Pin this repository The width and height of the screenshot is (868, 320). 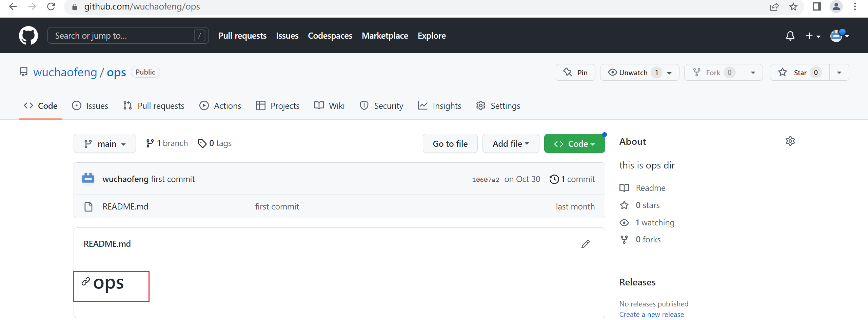click(x=575, y=73)
